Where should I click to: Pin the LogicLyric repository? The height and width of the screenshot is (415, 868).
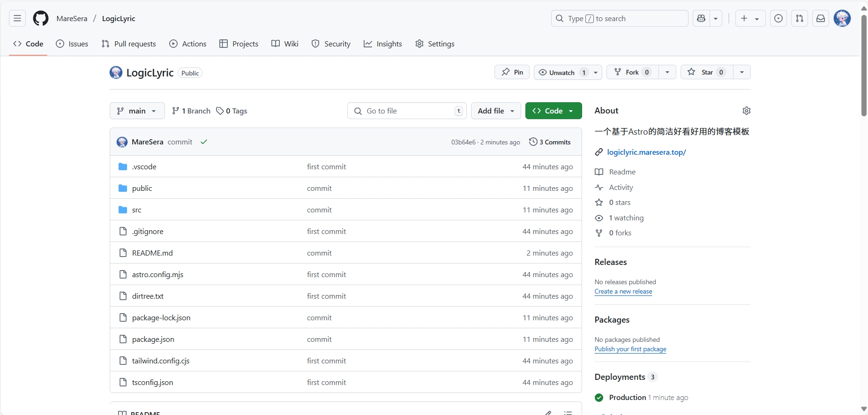(512, 72)
